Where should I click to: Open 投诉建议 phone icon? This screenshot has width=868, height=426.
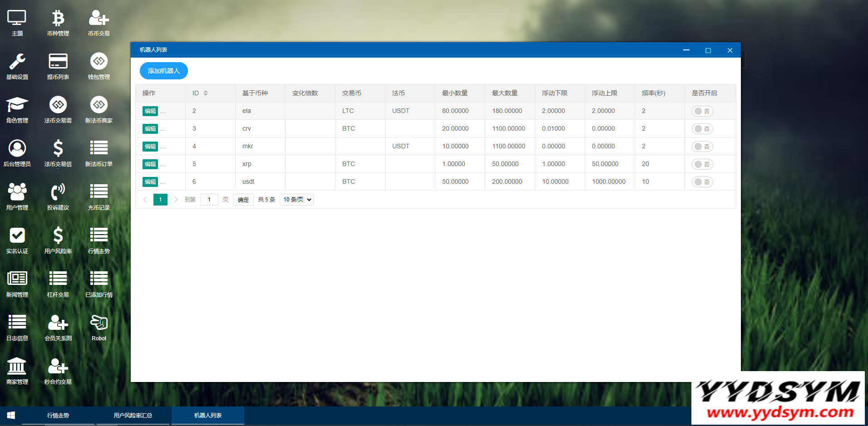(x=58, y=192)
